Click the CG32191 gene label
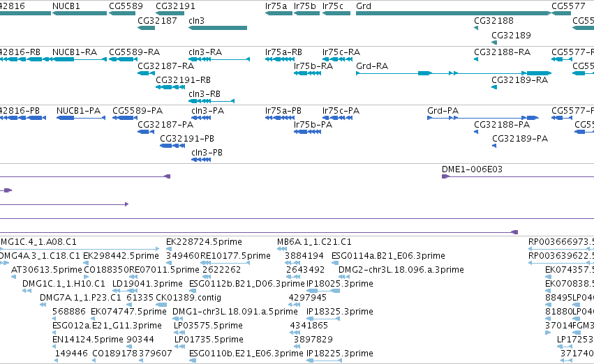 175,6
